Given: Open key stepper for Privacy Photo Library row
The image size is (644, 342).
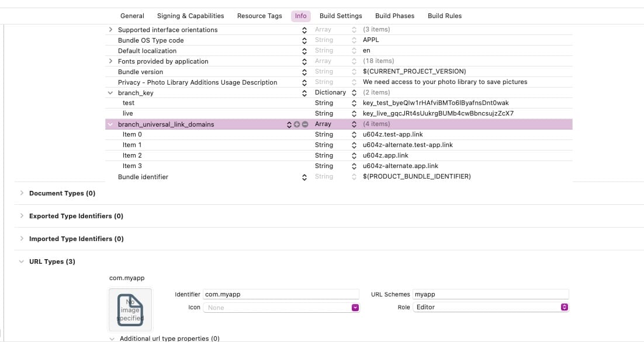Looking at the screenshot, I should tap(304, 83).
